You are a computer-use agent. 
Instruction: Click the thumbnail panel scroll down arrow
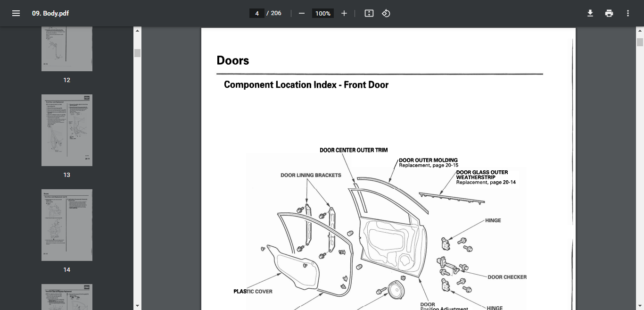tap(138, 306)
